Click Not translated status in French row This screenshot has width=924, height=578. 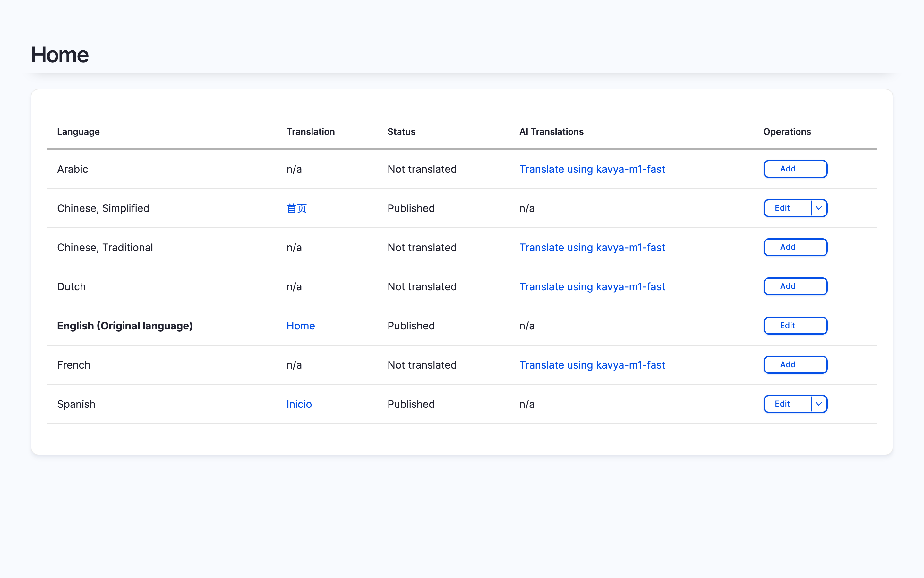[x=422, y=365]
